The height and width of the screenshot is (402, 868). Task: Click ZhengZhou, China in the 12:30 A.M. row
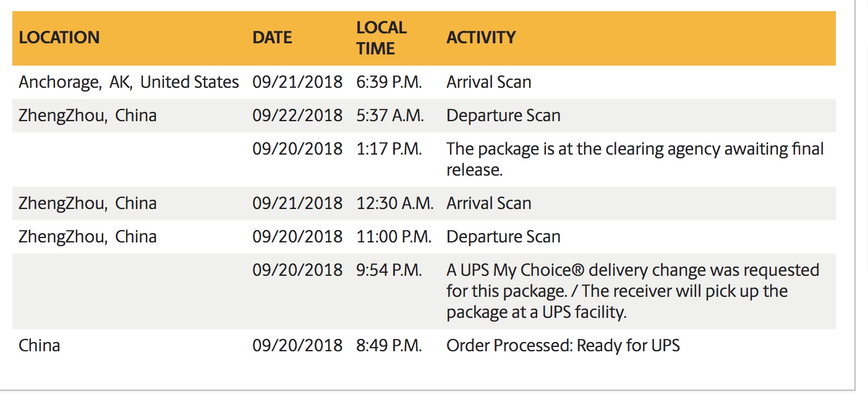[88, 203]
